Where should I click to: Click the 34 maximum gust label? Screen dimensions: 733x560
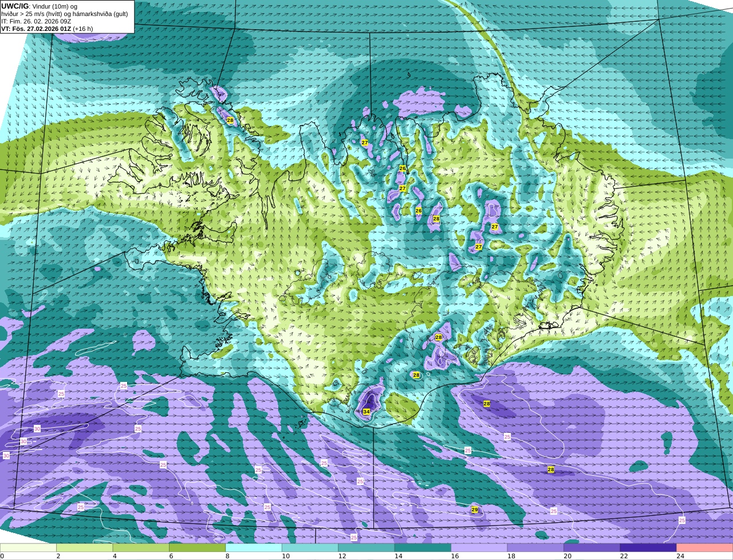click(366, 412)
